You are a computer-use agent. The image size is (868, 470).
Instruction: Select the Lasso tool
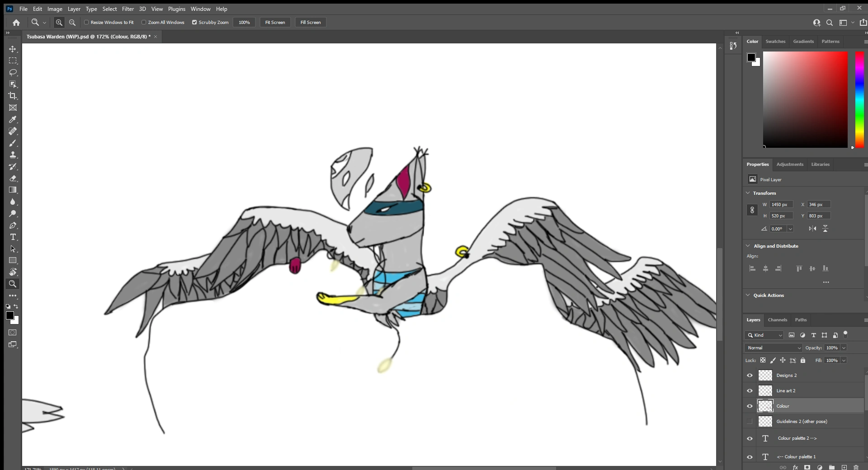point(13,73)
